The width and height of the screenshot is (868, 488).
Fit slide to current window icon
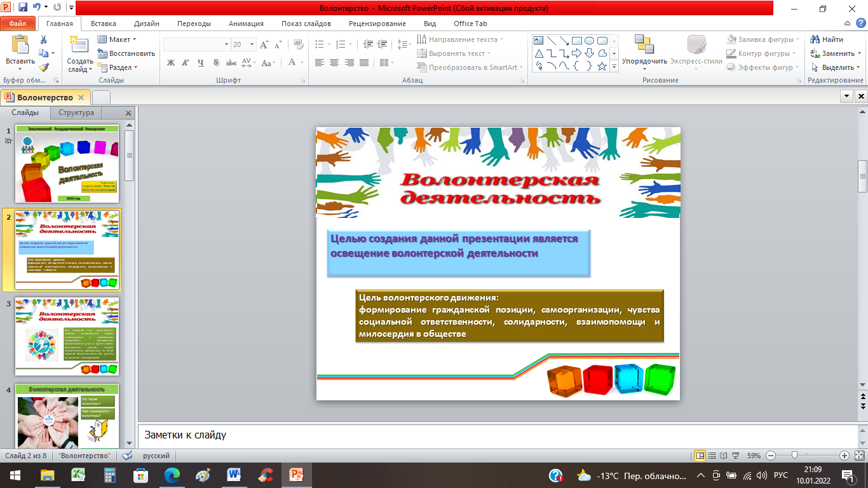(x=859, y=456)
